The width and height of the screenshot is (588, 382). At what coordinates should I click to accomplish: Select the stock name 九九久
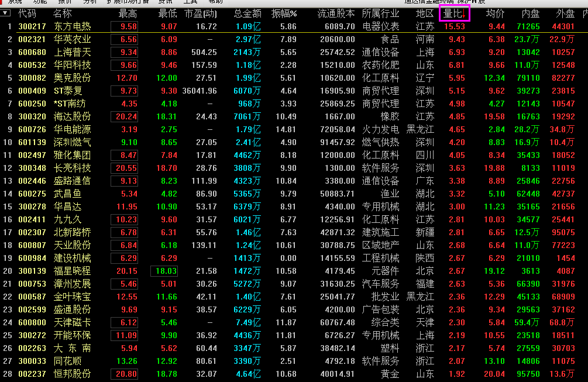click(x=67, y=220)
